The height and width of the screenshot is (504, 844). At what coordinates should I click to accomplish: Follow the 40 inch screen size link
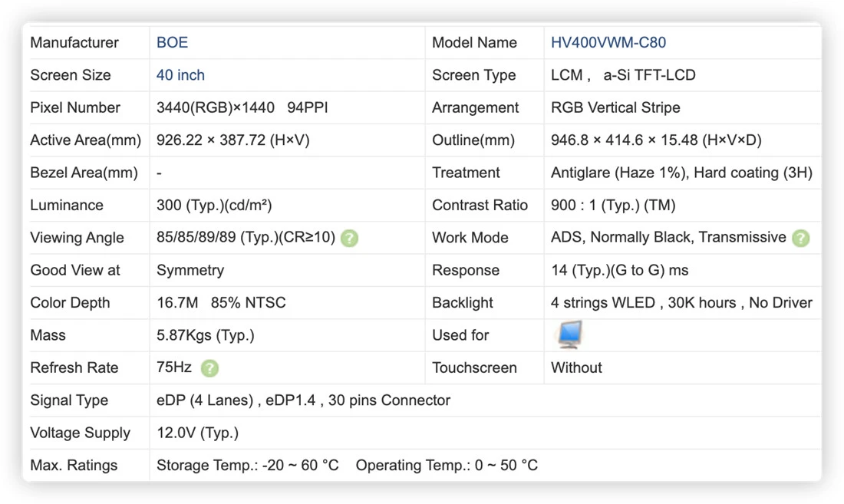pyautogui.click(x=180, y=74)
